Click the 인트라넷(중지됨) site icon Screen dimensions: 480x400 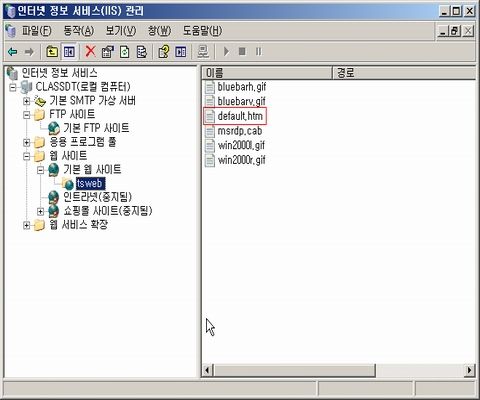click(54, 197)
